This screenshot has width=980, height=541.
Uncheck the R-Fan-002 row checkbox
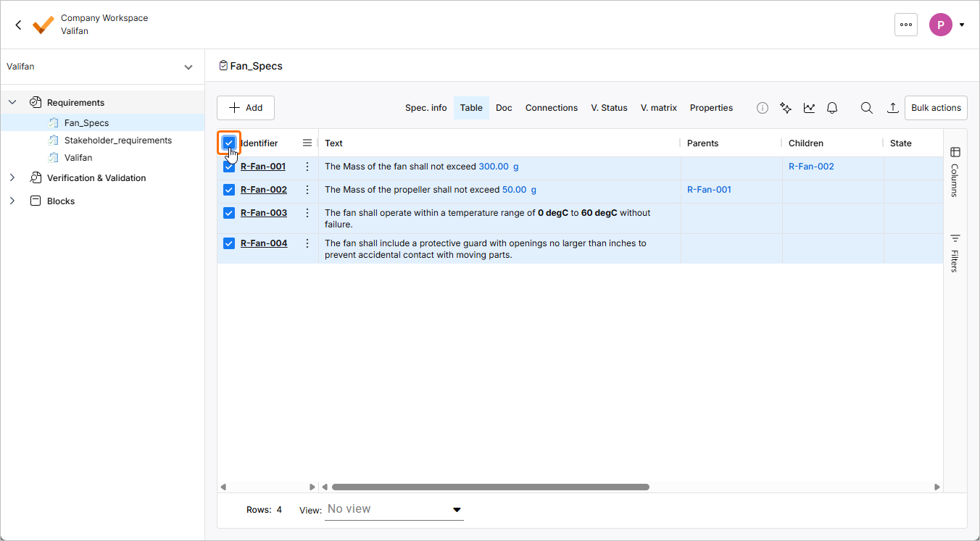[229, 190]
